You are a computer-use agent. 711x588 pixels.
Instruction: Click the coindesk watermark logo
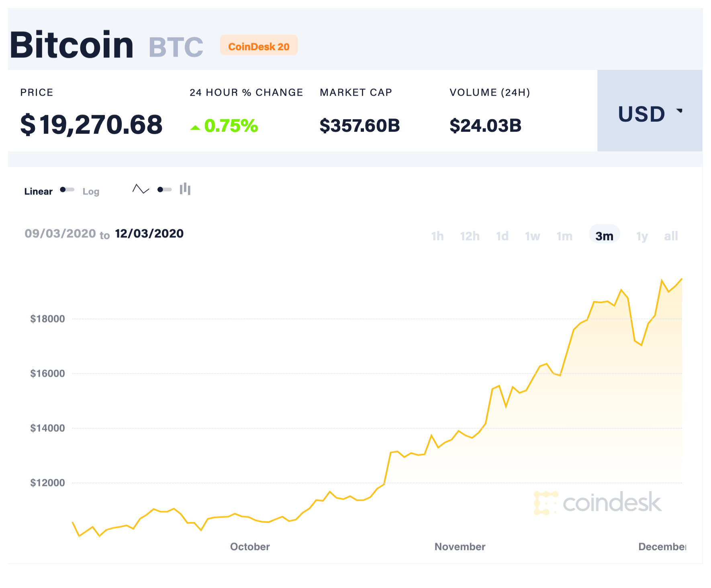[598, 502]
